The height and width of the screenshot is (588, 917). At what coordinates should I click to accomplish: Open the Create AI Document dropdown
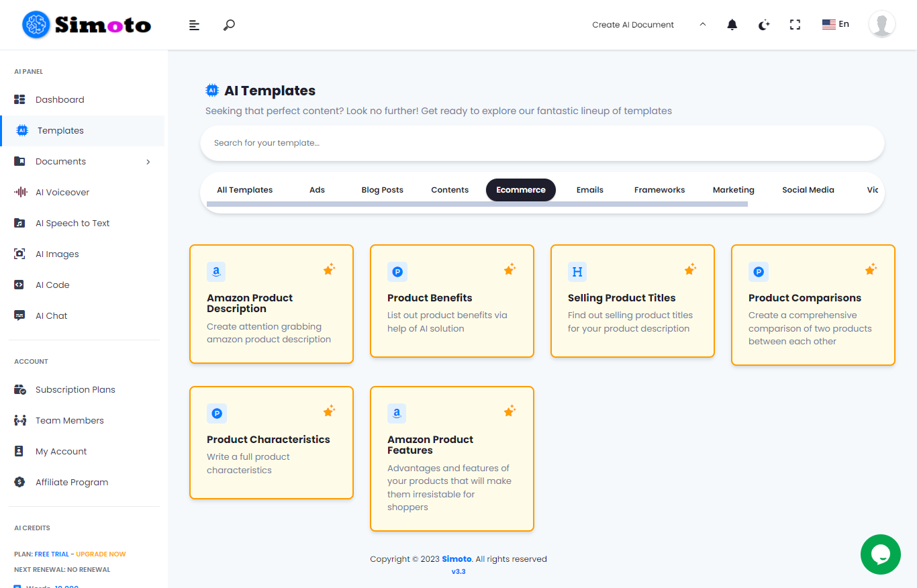click(648, 25)
